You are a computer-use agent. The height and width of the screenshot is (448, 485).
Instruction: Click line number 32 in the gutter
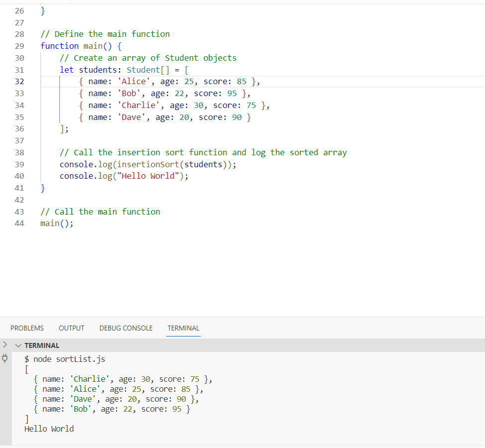click(x=19, y=82)
